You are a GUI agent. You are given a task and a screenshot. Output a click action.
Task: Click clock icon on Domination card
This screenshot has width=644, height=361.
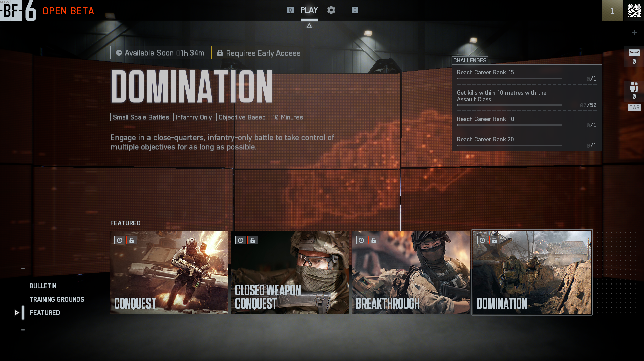pos(482,240)
